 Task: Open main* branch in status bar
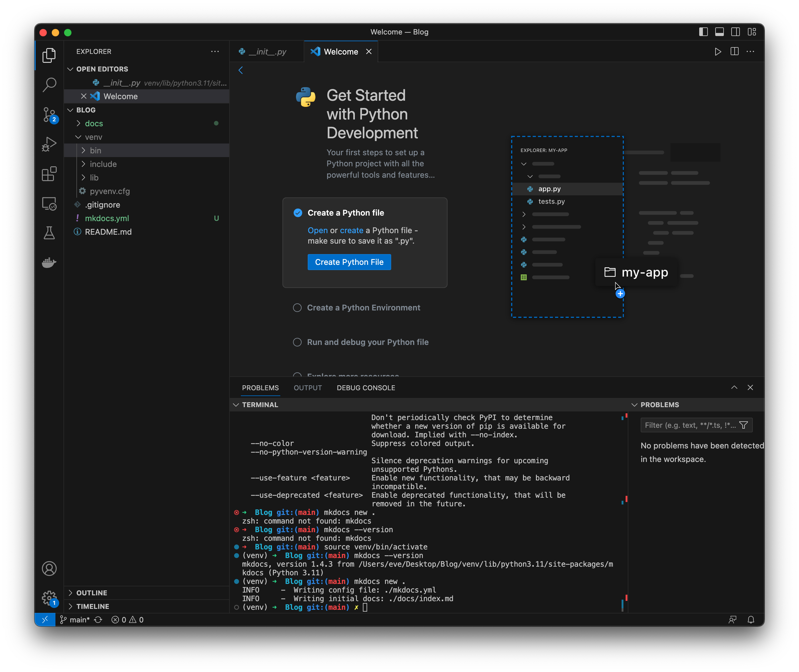tap(75, 620)
